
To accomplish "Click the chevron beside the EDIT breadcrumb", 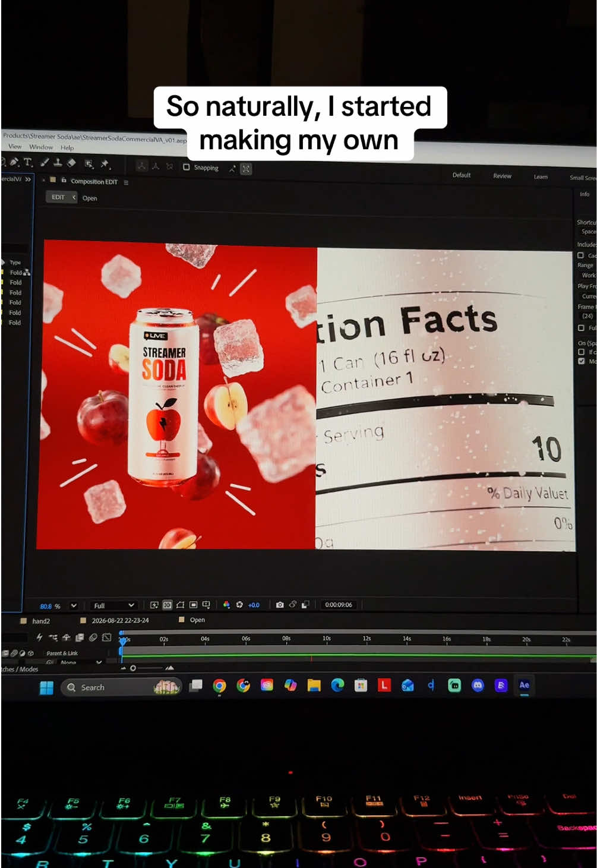I will point(74,197).
